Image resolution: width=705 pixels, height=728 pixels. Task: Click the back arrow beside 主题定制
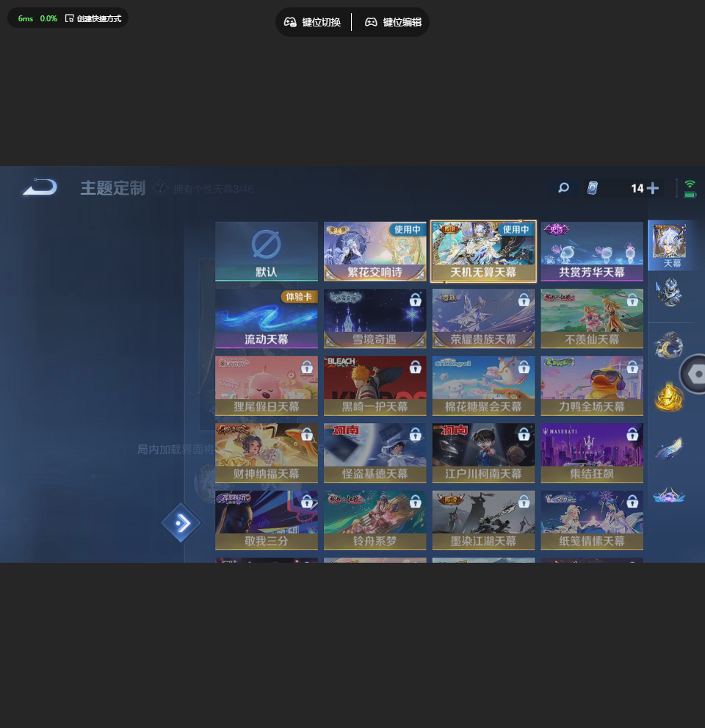[40, 187]
